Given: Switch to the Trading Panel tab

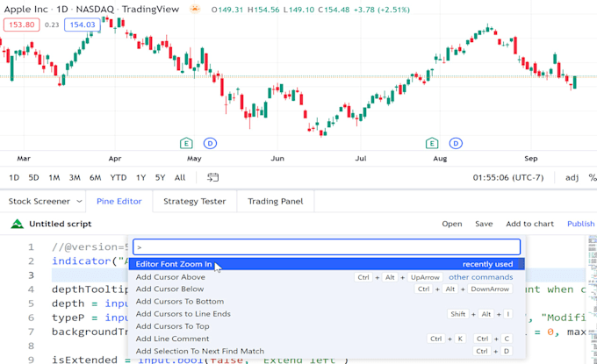Looking at the screenshot, I should coord(276,201).
